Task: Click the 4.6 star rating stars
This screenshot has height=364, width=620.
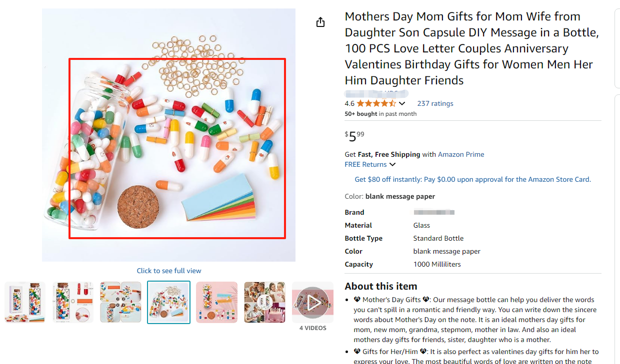Action: point(376,103)
